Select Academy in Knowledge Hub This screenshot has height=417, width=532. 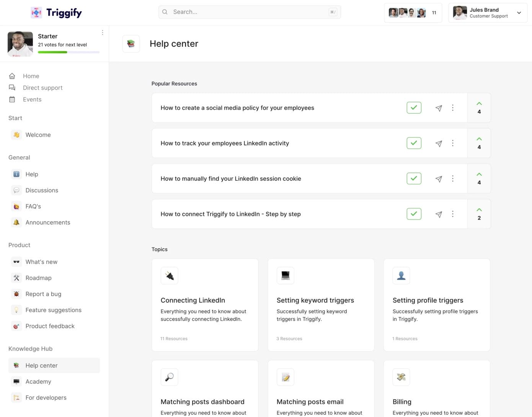tap(38, 381)
